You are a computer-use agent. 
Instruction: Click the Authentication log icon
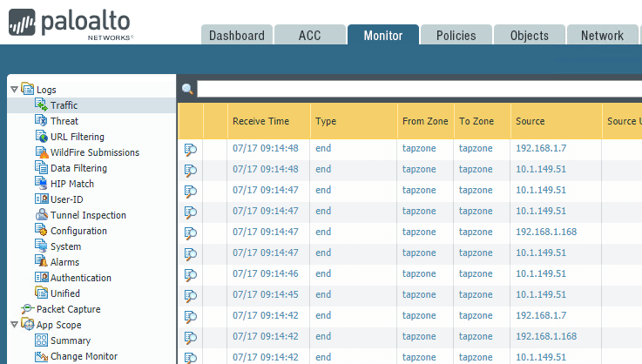(41, 277)
